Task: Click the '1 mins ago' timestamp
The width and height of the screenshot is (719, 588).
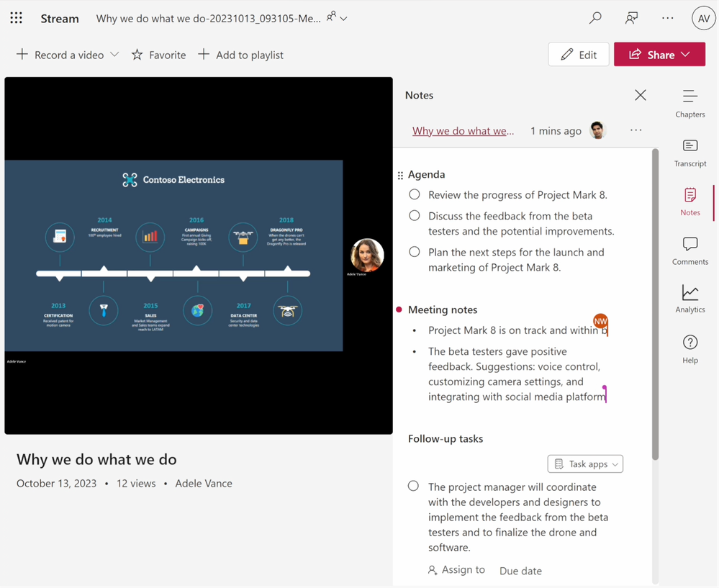Action: (556, 131)
